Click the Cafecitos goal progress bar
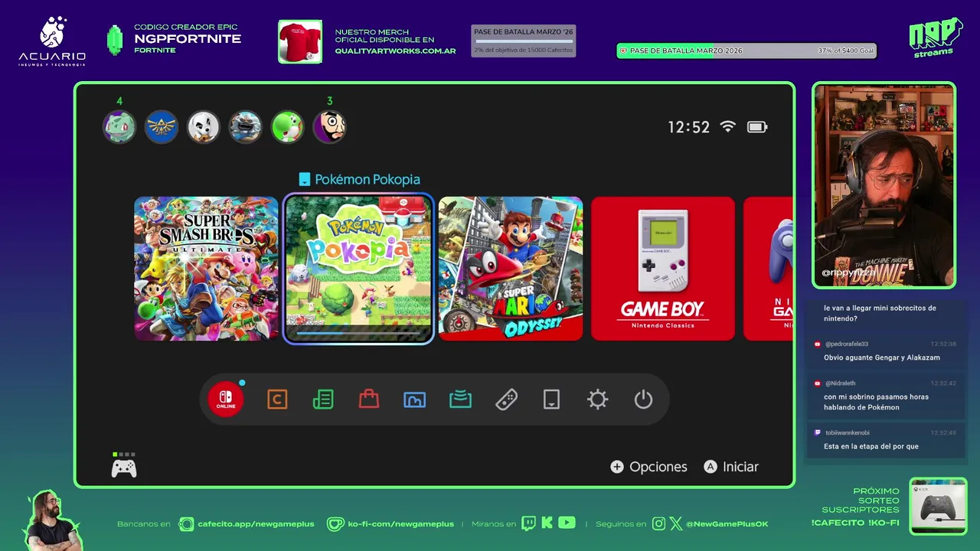Viewport: 980px width, 551px height. point(524,41)
